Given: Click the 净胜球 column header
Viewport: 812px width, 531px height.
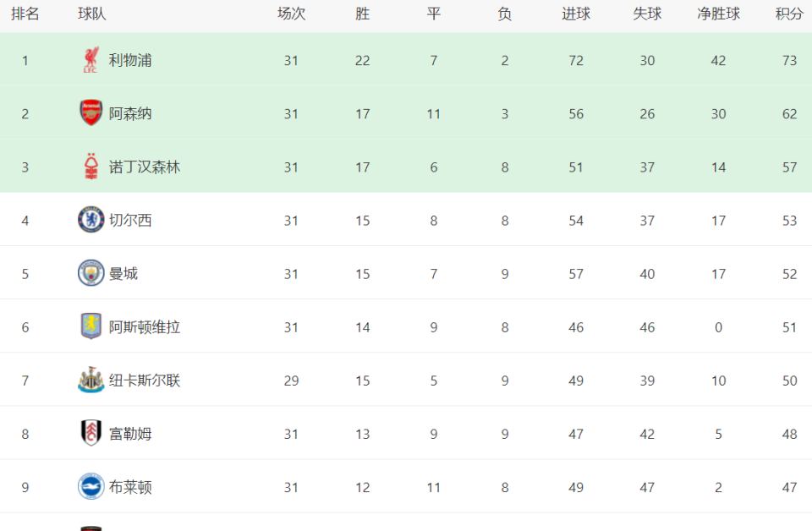Looking at the screenshot, I should pyautogui.click(x=718, y=14).
